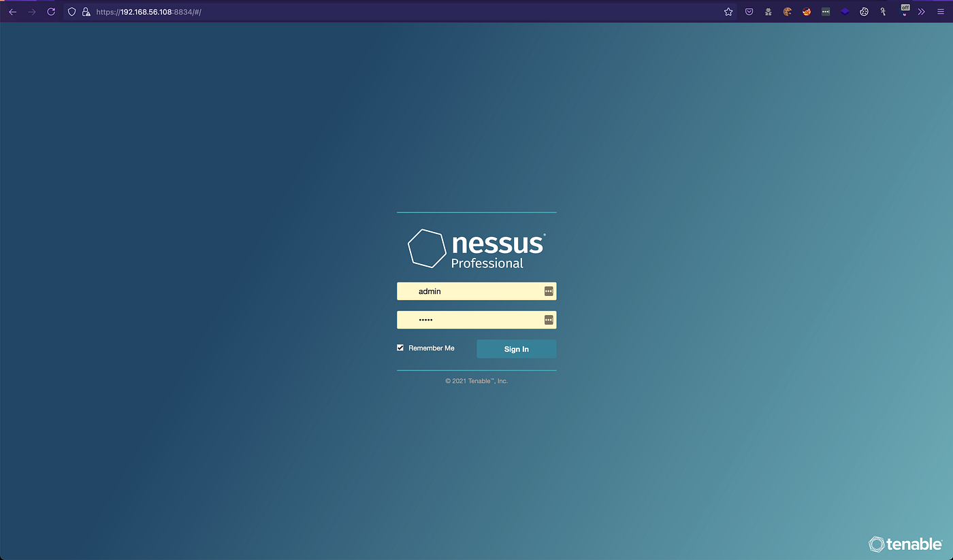The width and height of the screenshot is (953, 560).
Task: Open the purple stacked layers extension
Action: pyautogui.click(x=845, y=12)
